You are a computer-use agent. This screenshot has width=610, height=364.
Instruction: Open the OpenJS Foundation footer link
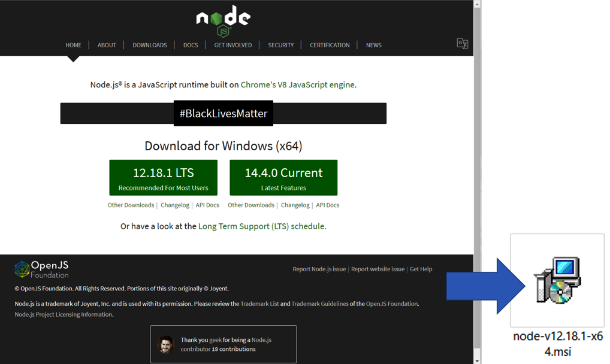[392, 304]
